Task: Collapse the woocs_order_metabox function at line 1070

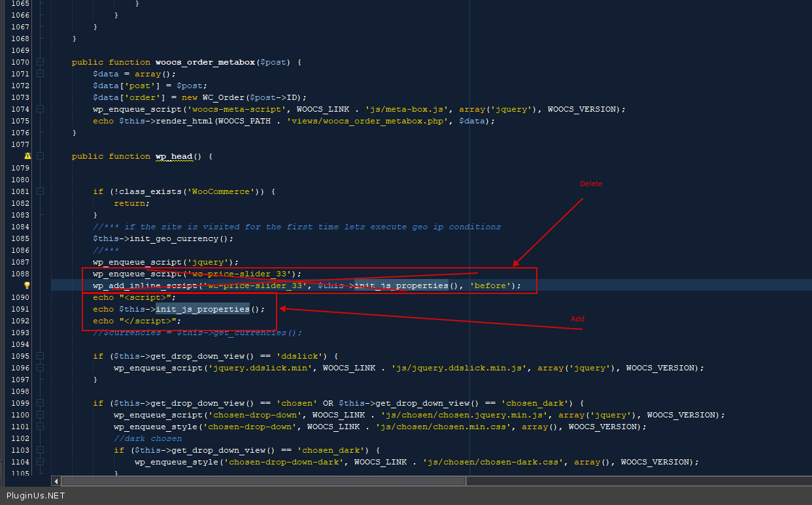Action: (41, 62)
